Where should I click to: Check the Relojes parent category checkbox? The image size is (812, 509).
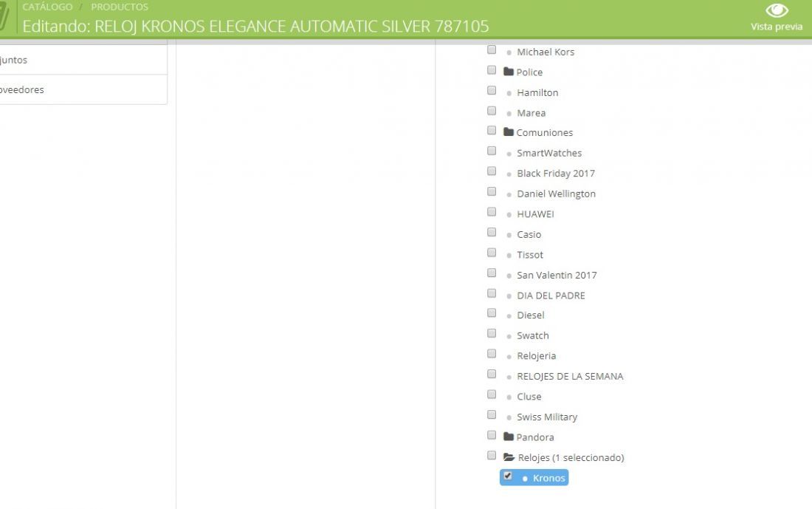492,455
